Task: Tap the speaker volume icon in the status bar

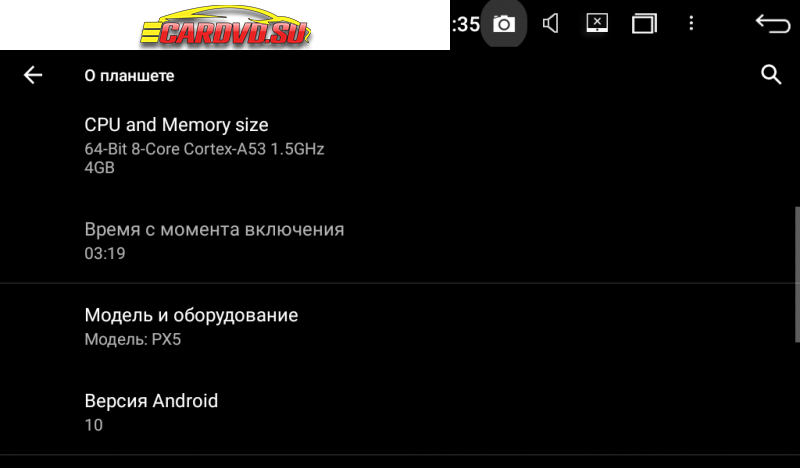Action: point(551,23)
